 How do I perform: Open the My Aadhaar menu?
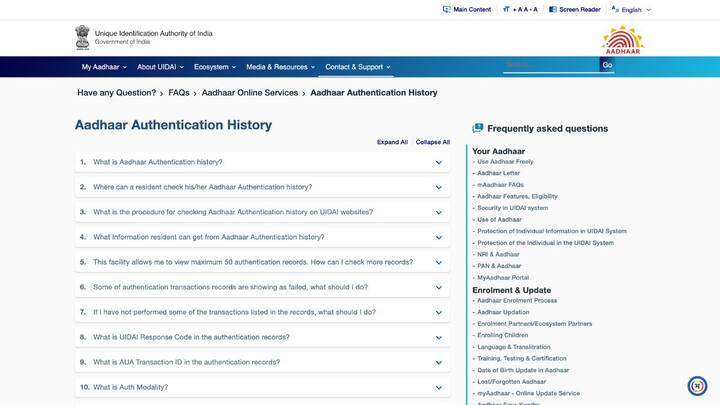(104, 67)
